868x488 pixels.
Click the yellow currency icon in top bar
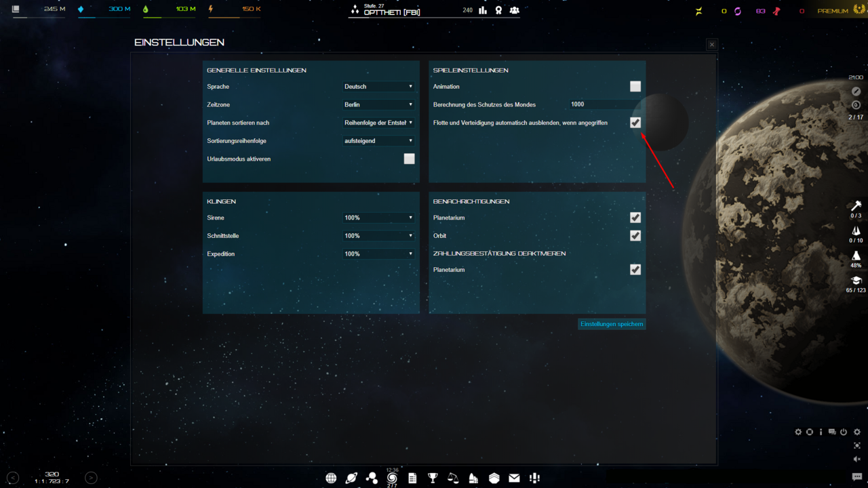(x=699, y=11)
